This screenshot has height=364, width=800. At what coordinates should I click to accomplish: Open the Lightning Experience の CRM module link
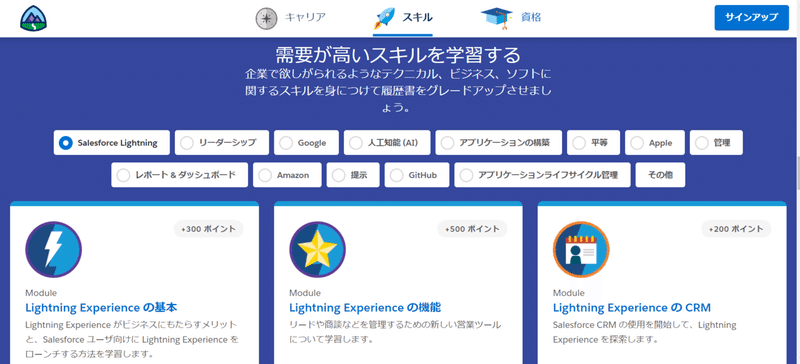[632, 308]
